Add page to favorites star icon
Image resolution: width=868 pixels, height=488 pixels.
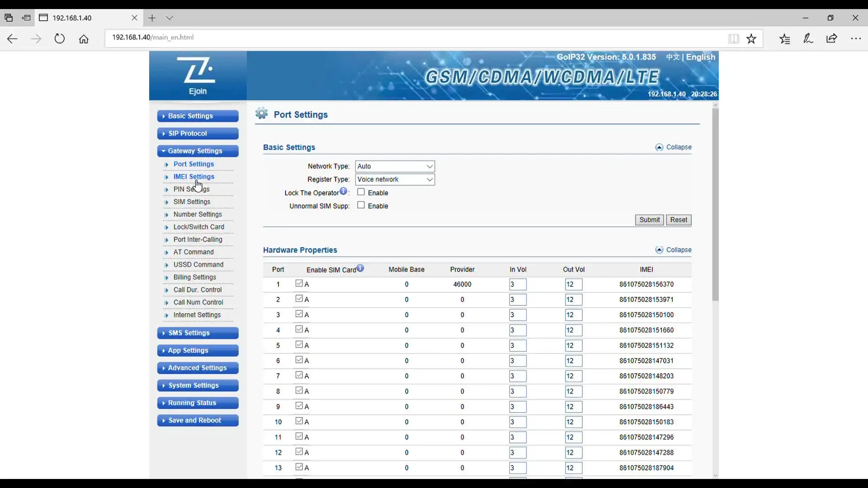[751, 39]
